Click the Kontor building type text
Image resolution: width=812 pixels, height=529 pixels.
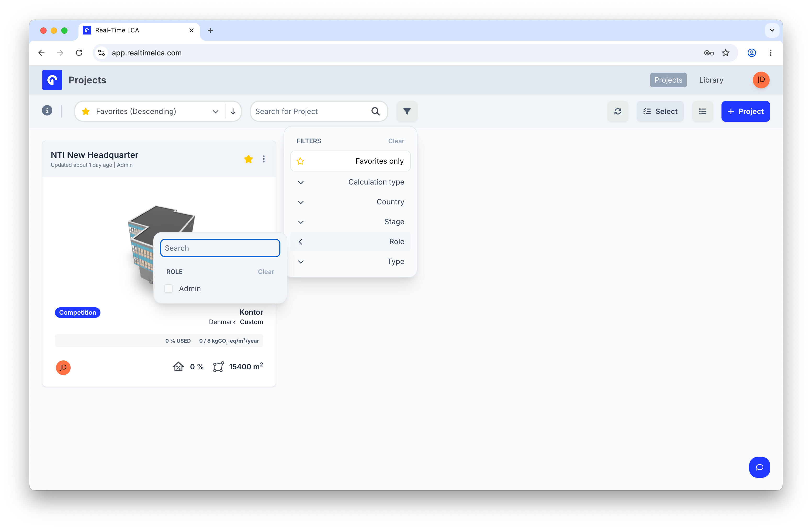(251, 312)
